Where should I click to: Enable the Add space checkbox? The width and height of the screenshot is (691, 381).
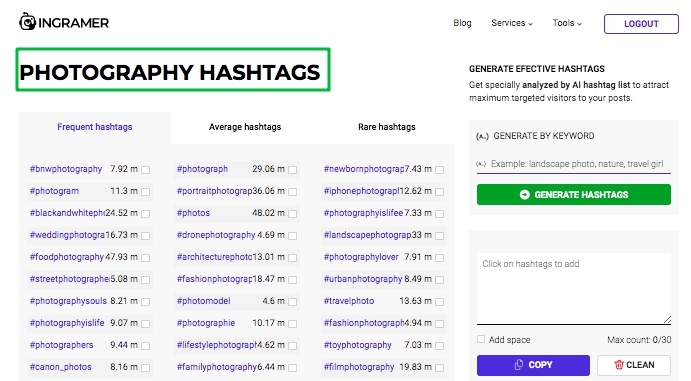pos(481,339)
